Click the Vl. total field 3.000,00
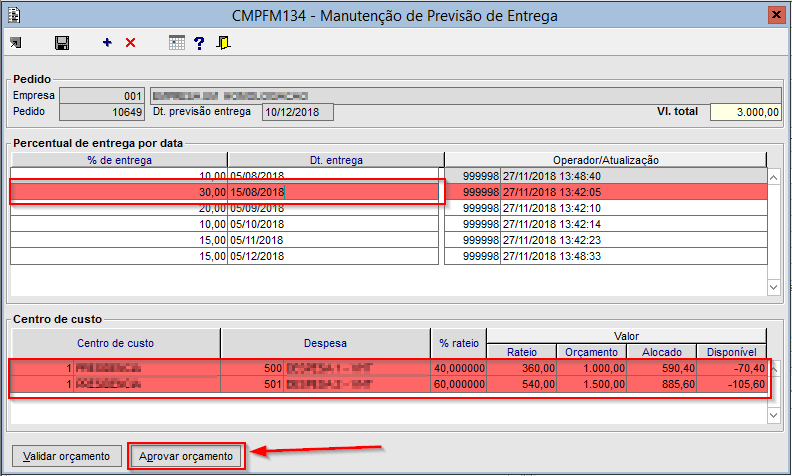 746,112
